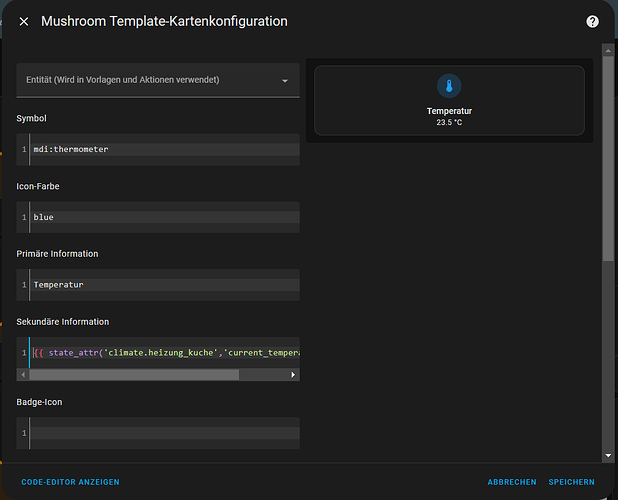Viewport: 618px width, 500px height.
Task: Click the Icon-Farbe section label
Action: click(38, 186)
